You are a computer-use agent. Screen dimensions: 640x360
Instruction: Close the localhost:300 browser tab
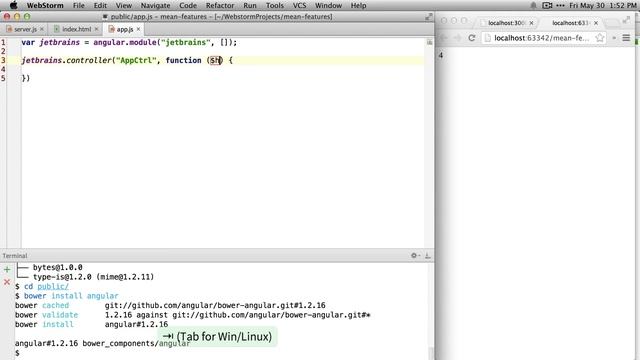(531, 23)
